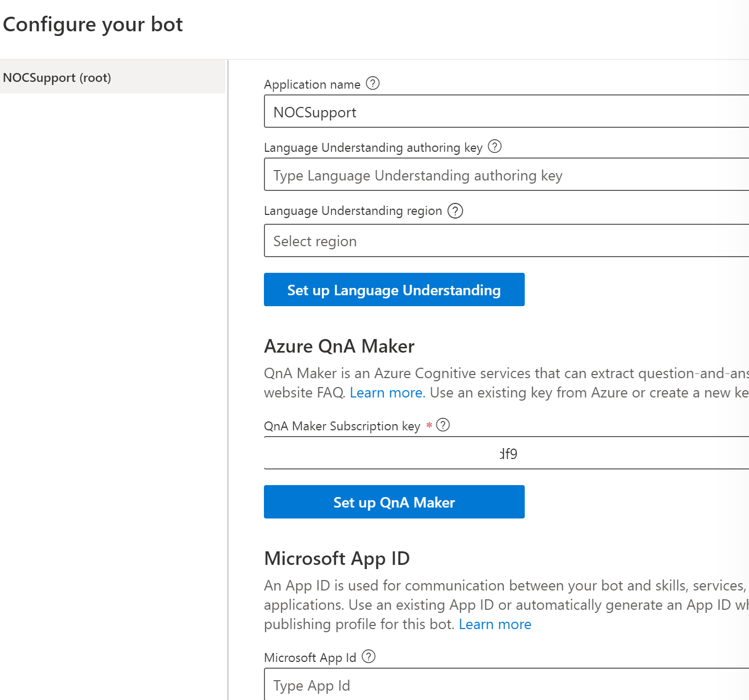Open the Select region dropdown

506,241
